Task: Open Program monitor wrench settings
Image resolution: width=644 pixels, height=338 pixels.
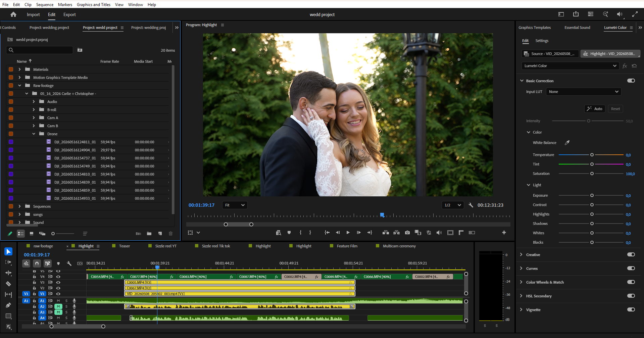Action: point(471,205)
